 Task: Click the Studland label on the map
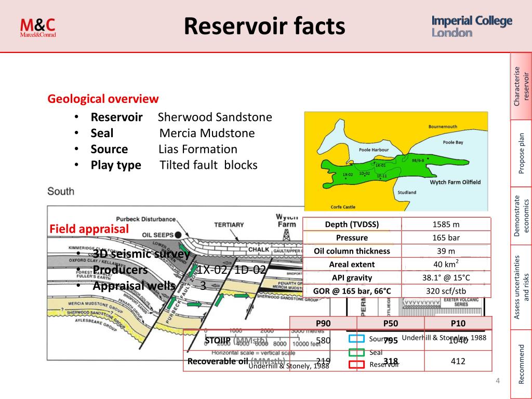pos(407,192)
